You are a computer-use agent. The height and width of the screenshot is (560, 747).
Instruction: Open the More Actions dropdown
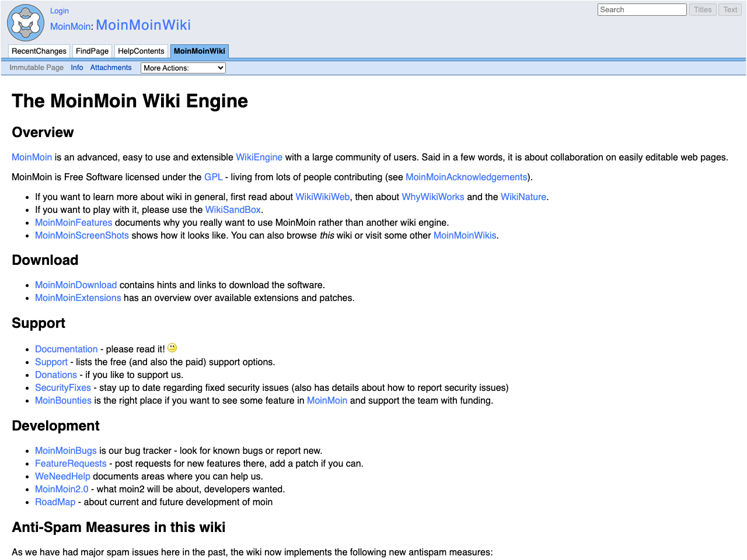click(183, 68)
